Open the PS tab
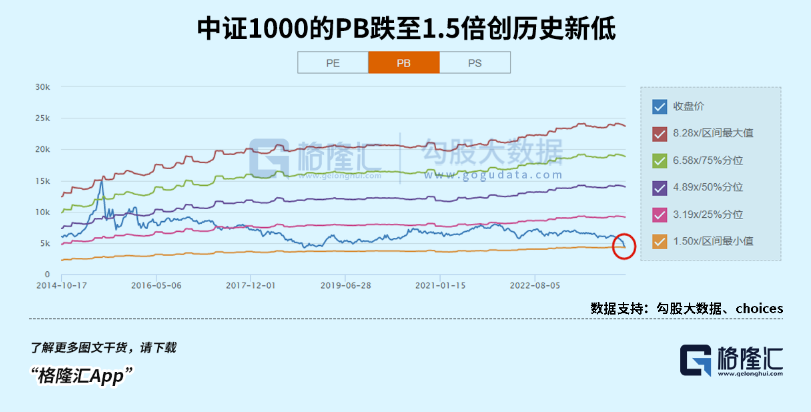The height and width of the screenshot is (412, 811). (475, 62)
